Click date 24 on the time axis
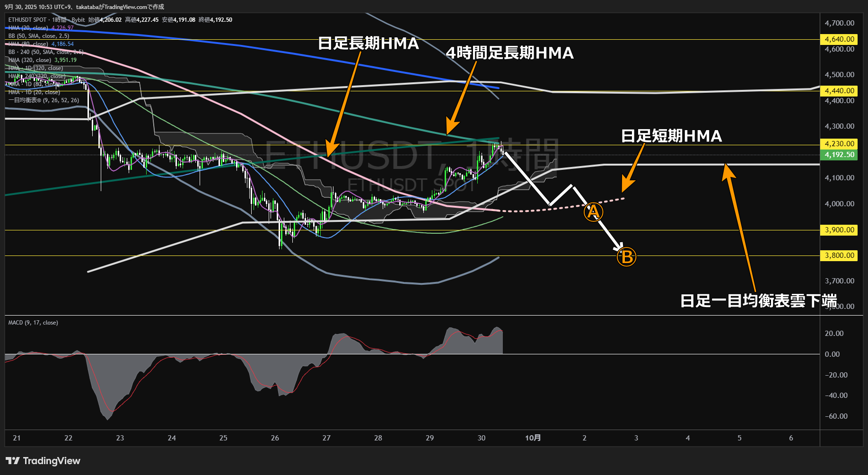Screen dimensions: 868x475 172,438
